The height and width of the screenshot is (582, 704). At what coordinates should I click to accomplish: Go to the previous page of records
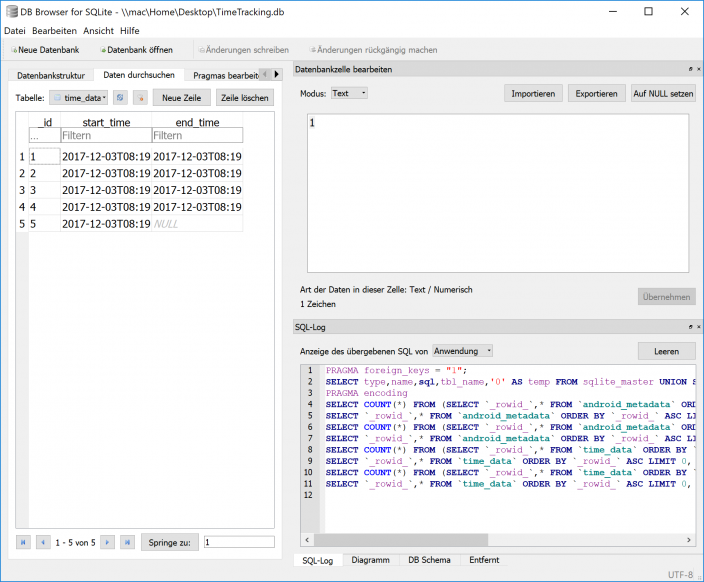point(43,542)
